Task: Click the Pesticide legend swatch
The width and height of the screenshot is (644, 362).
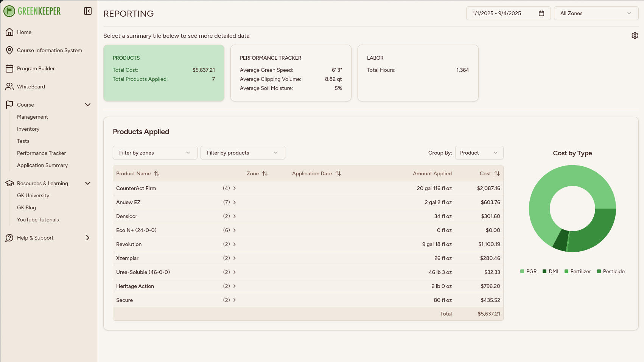Action: click(599, 271)
